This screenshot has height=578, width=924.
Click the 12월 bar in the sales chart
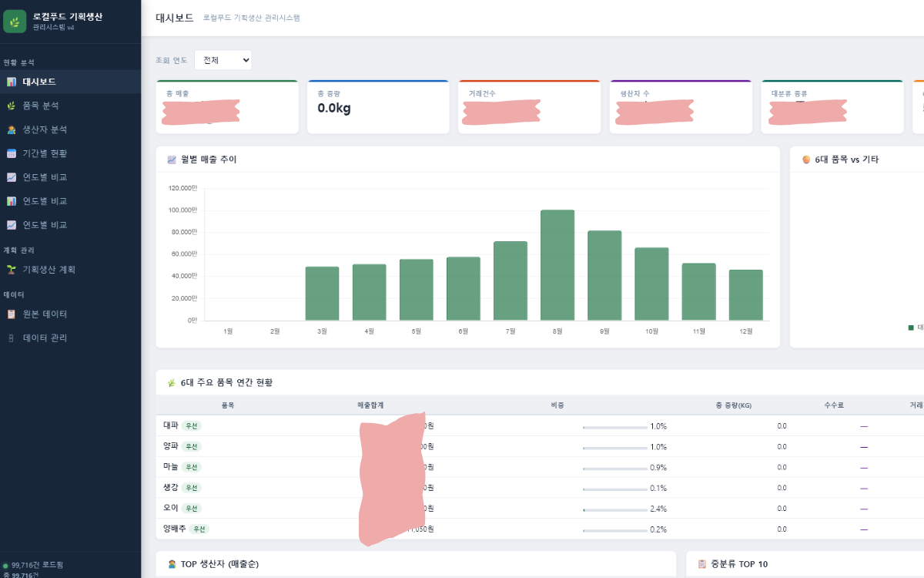(x=746, y=295)
